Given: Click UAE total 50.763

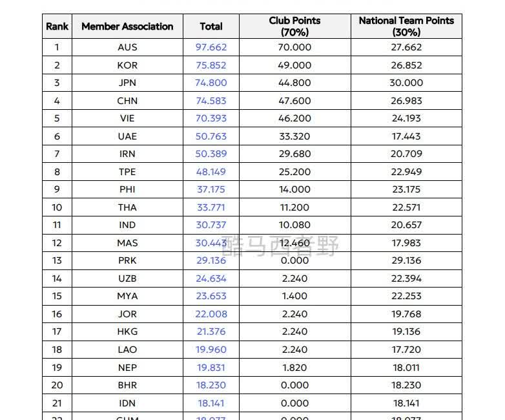Looking at the screenshot, I should point(211,136).
